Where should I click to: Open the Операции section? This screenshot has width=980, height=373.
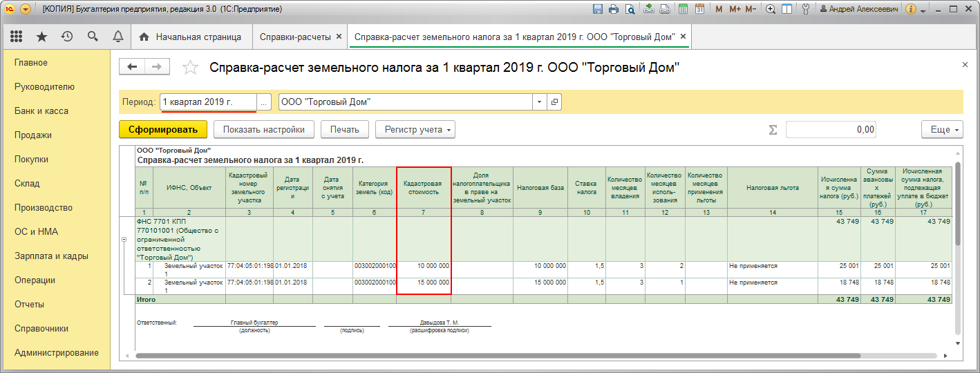pyautogui.click(x=35, y=280)
